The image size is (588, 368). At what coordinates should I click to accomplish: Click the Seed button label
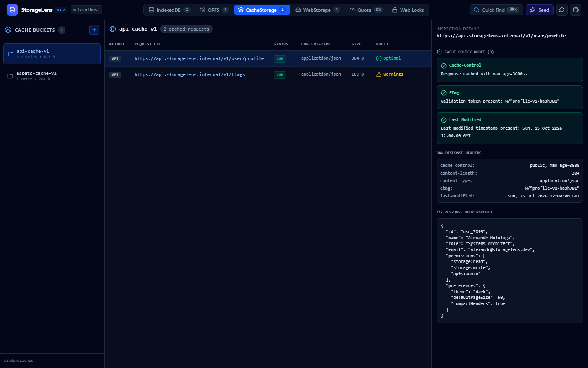[543, 10]
